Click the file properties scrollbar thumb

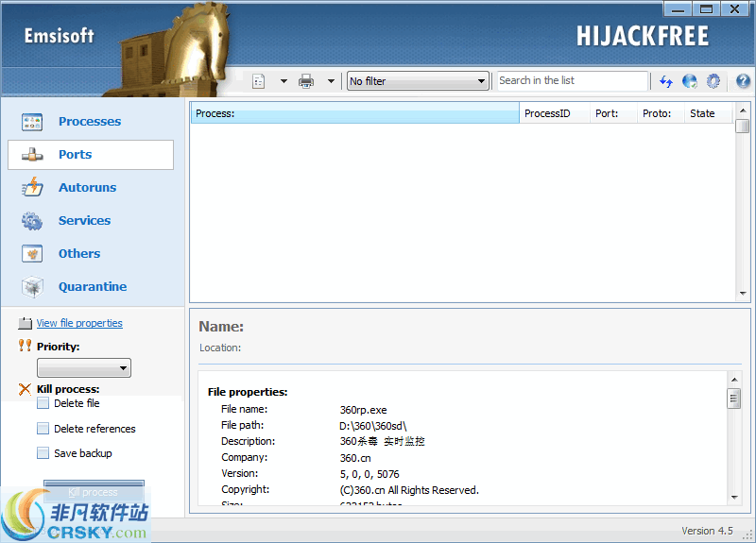click(x=734, y=399)
